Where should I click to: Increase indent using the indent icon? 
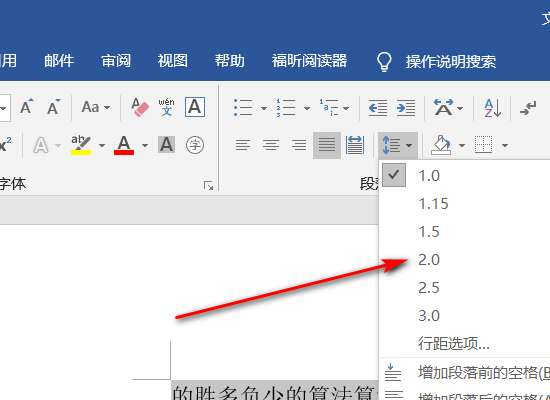tap(406, 108)
